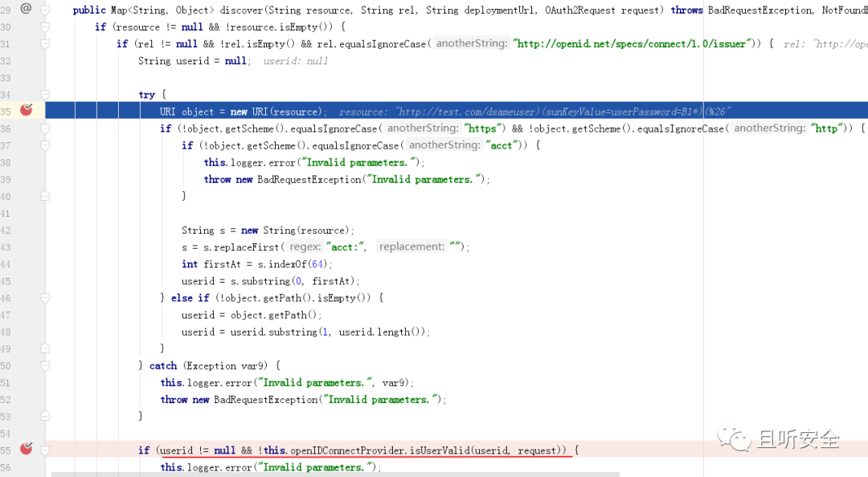
Task: Remove the breakpoint on line 35
Action: point(26,110)
